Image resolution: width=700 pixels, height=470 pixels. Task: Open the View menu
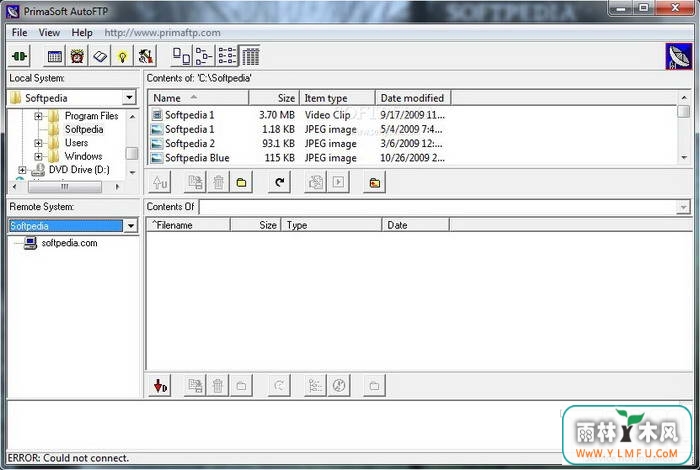tap(49, 33)
